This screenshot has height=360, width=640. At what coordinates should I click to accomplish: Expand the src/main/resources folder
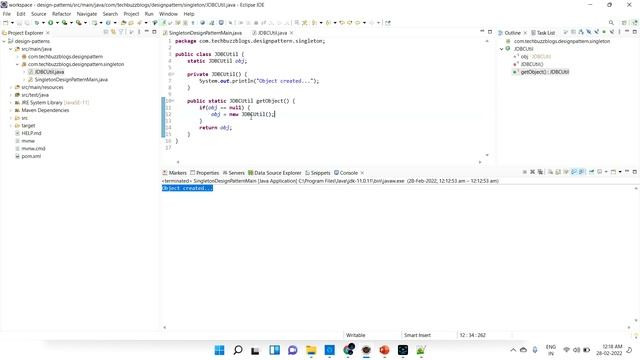point(11,87)
